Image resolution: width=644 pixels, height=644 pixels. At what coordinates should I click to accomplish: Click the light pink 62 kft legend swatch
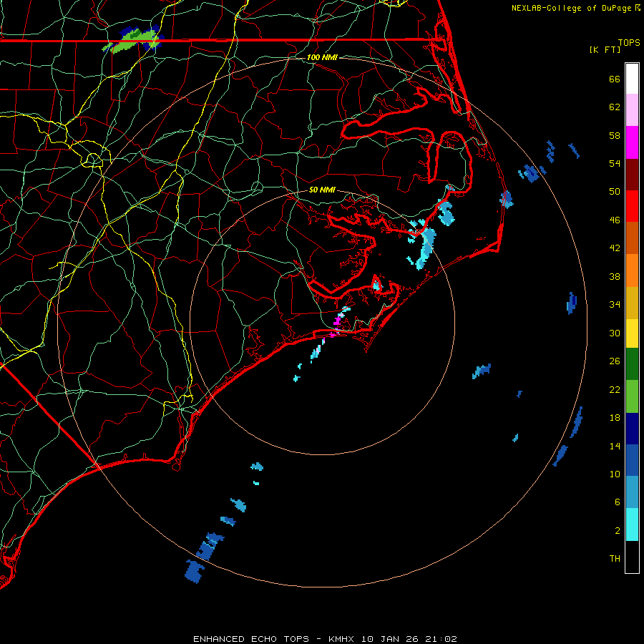pos(632,110)
